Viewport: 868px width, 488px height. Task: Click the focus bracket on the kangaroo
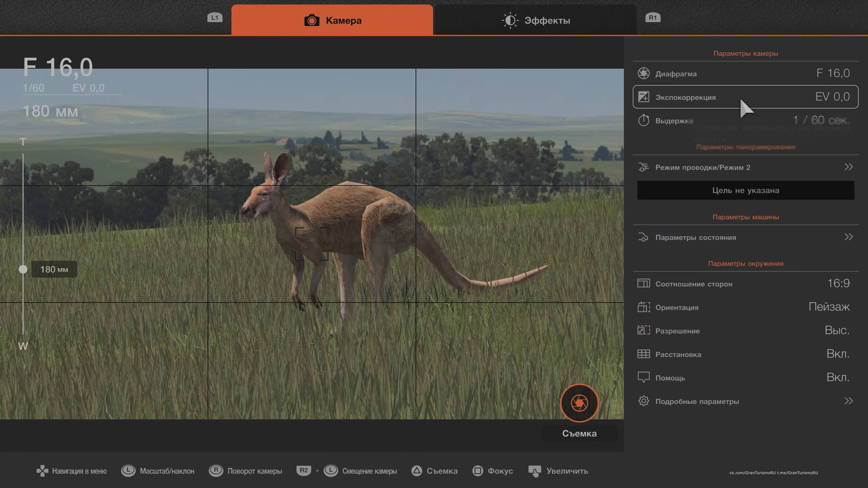point(312,244)
